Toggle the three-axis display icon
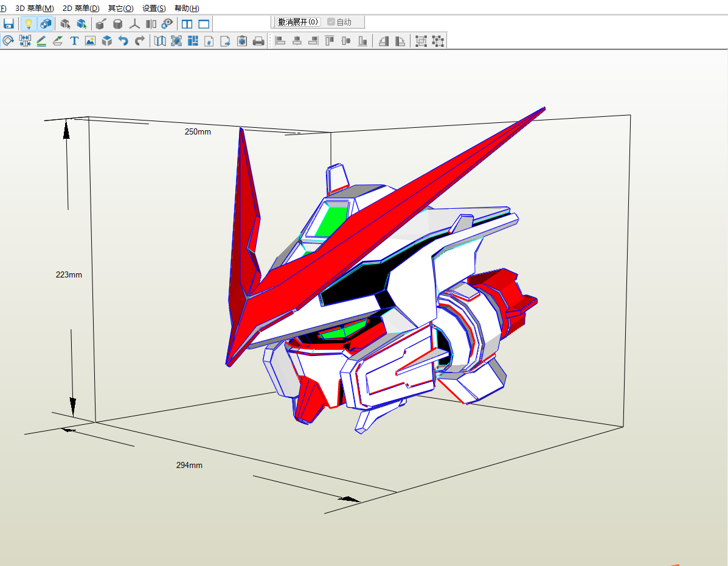The width and height of the screenshot is (728, 566). point(134,24)
